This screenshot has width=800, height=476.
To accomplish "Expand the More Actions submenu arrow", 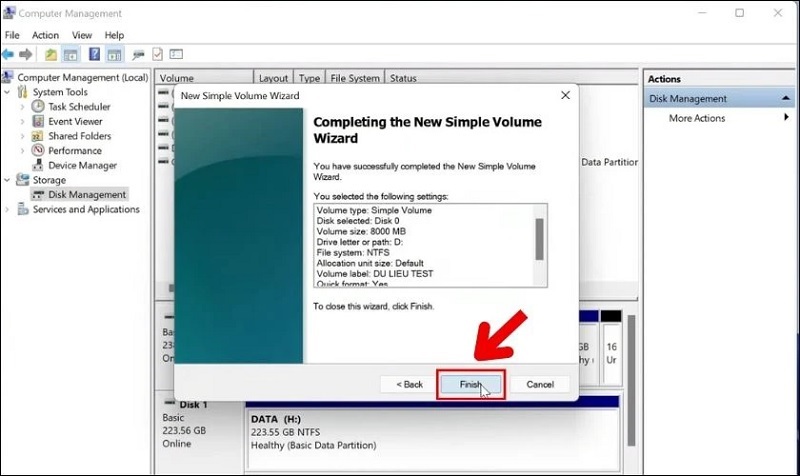I will [x=786, y=118].
